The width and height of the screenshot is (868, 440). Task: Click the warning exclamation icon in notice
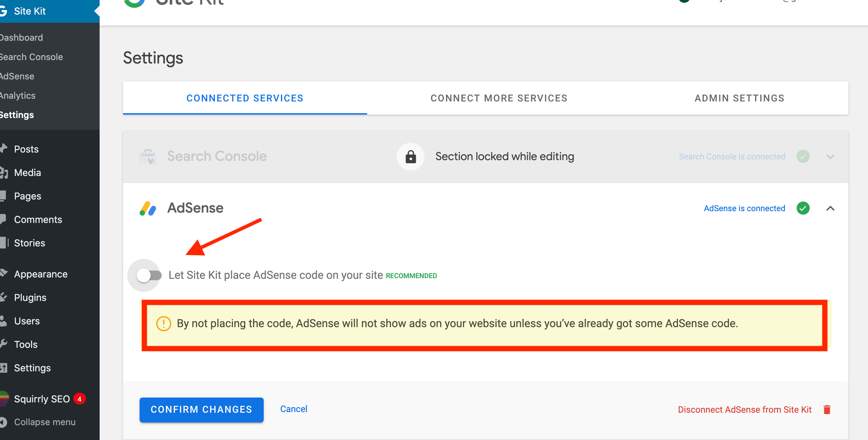coord(164,324)
